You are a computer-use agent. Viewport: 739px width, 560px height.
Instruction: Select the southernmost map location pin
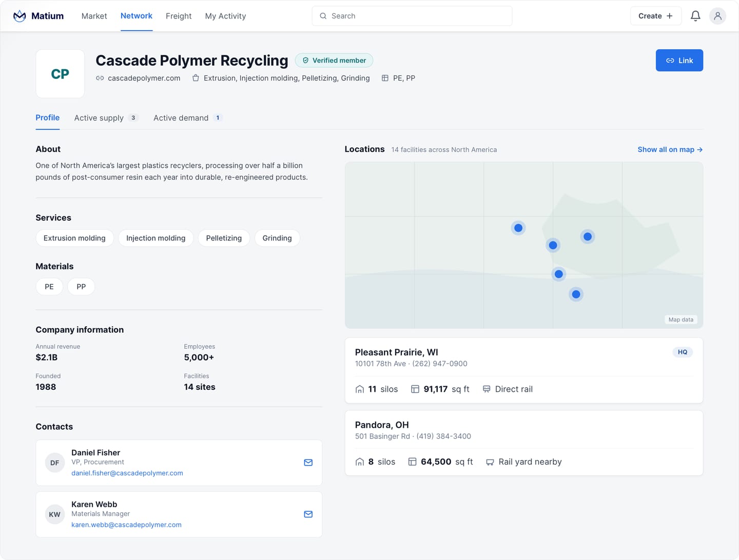tap(576, 294)
